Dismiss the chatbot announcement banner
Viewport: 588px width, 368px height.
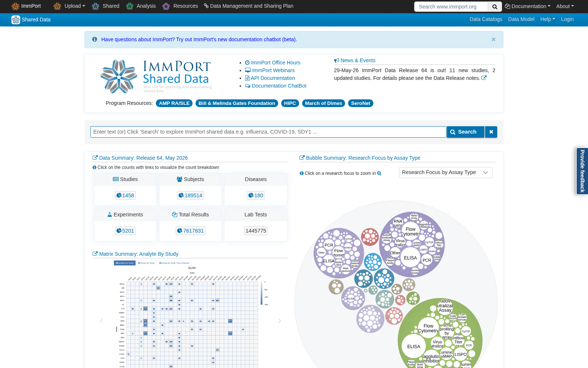pos(494,39)
